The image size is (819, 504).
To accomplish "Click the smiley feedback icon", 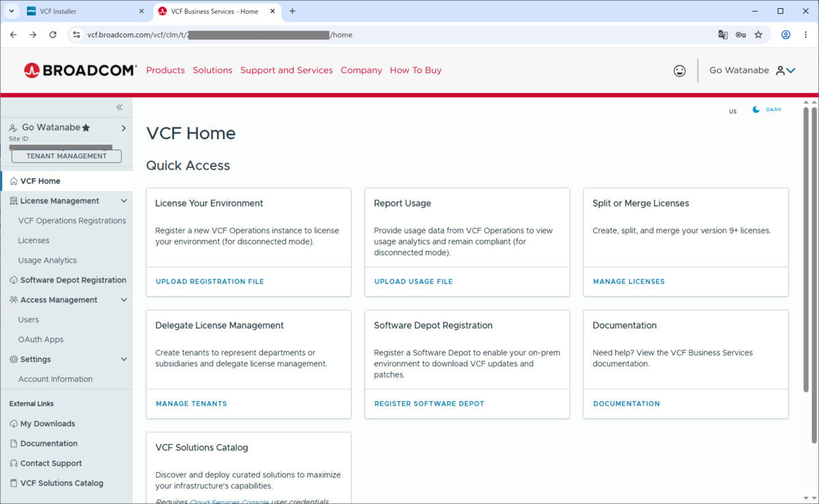I will 679,70.
